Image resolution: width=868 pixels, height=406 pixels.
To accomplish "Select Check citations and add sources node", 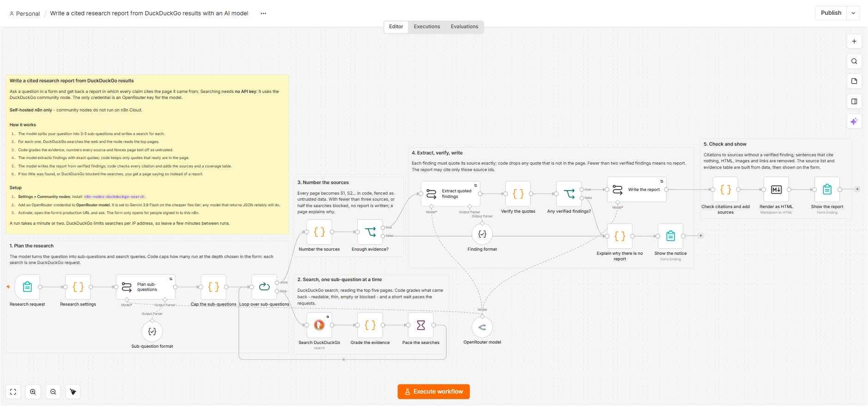I will coord(726,189).
